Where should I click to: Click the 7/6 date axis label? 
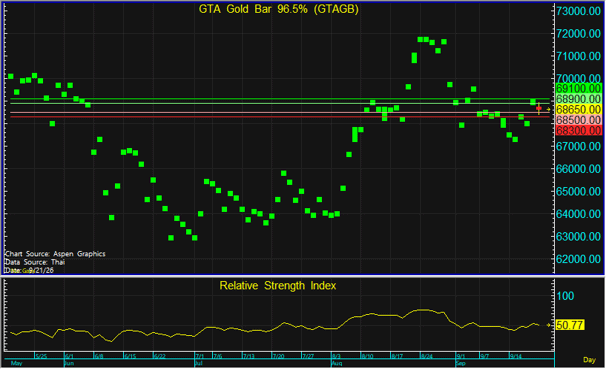point(218,356)
